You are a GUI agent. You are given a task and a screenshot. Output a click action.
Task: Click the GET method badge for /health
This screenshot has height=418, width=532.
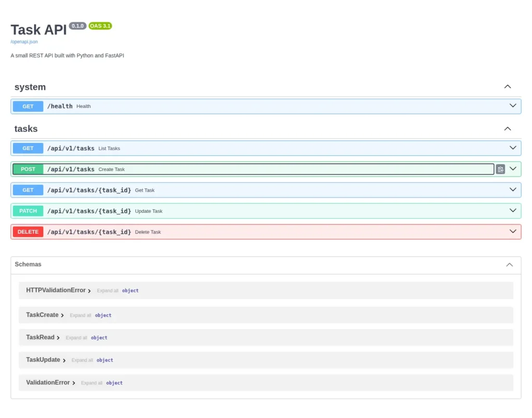28,106
